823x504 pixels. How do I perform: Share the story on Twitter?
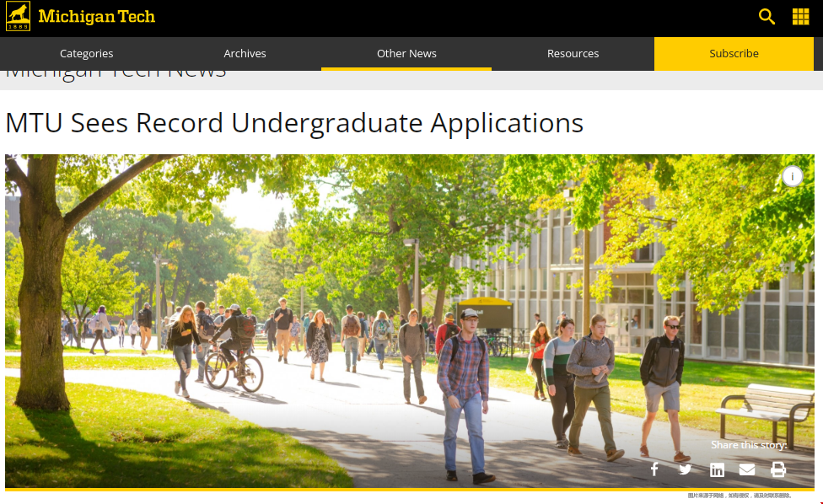point(685,469)
